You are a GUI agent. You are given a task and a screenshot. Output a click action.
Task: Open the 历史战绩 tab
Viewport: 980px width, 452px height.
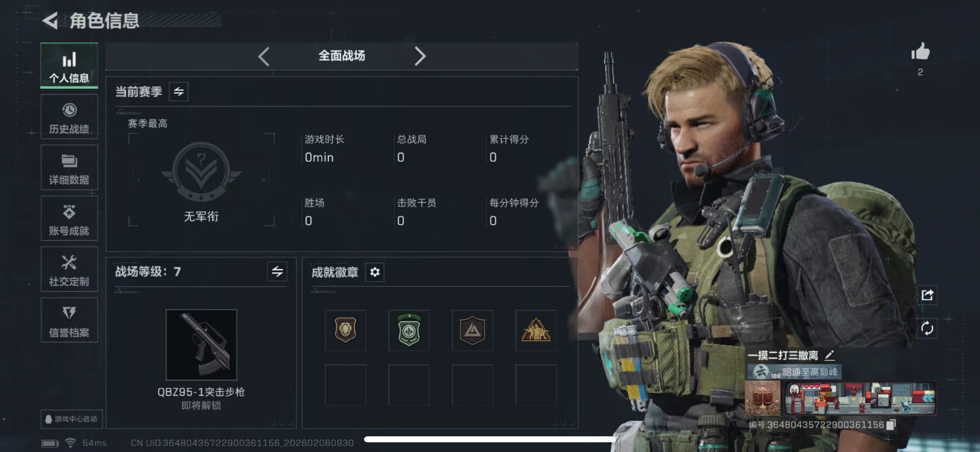[x=69, y=117]
